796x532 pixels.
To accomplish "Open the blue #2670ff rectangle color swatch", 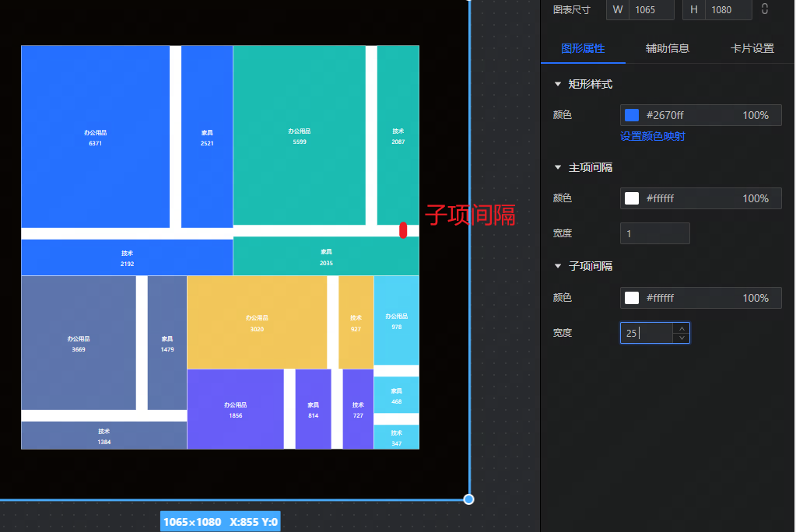I will 632,115.
